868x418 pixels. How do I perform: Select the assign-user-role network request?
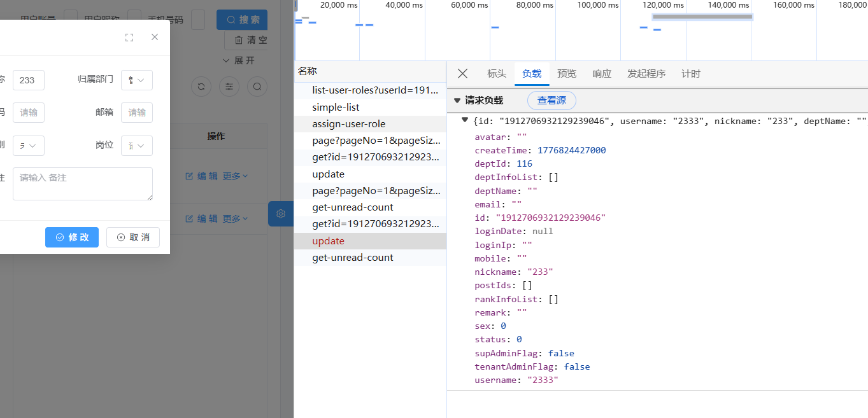click(348, 124)
